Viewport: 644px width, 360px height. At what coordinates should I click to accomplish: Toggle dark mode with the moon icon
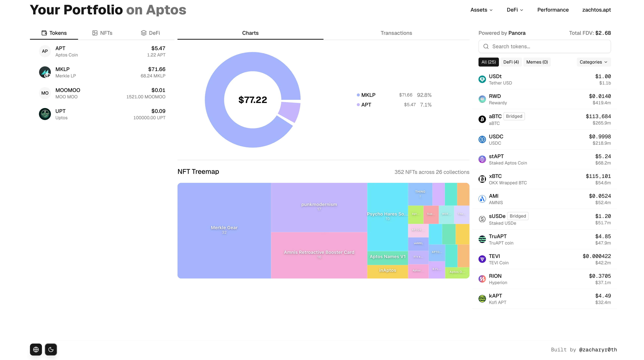(51, 350)
